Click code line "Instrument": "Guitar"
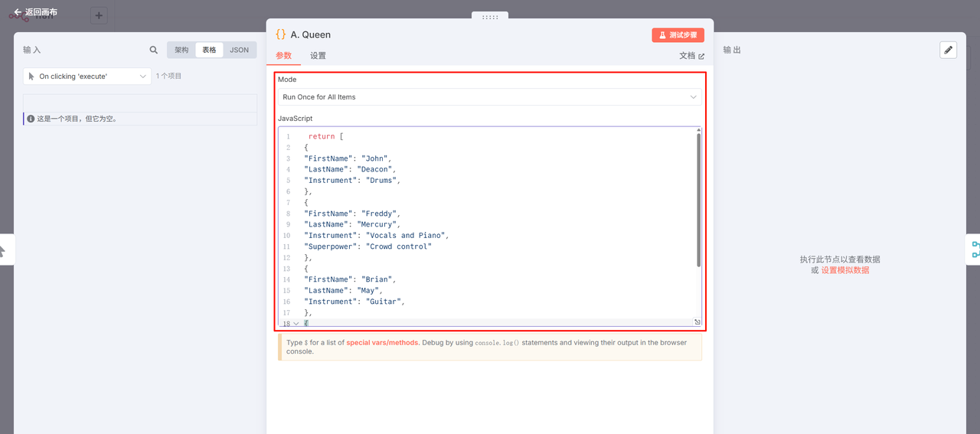 (354, 302)
